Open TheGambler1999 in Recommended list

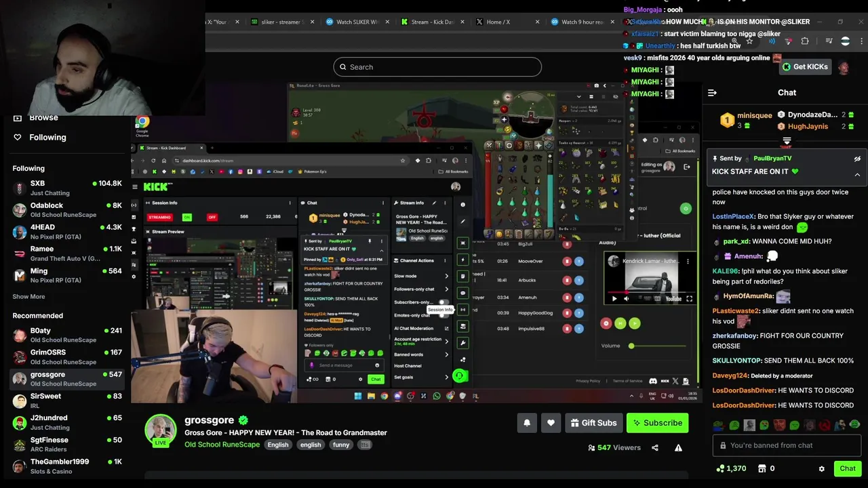(67, 466)
